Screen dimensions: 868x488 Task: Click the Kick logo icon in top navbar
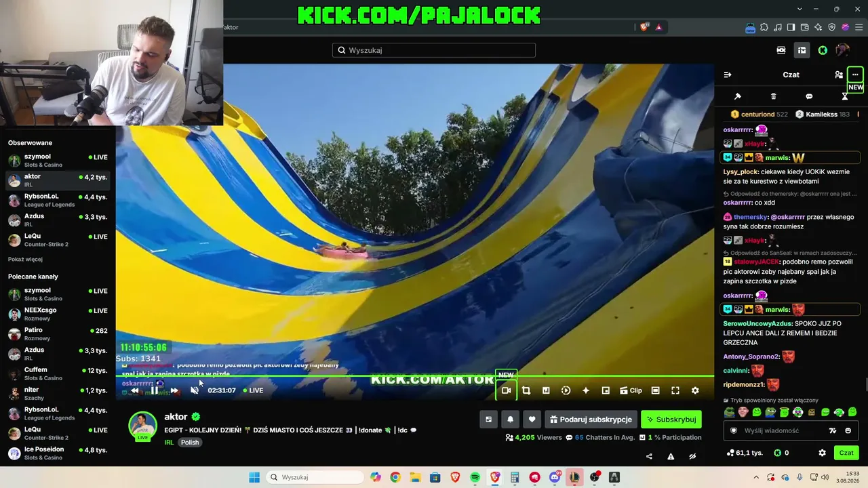(x=823, y=50)
